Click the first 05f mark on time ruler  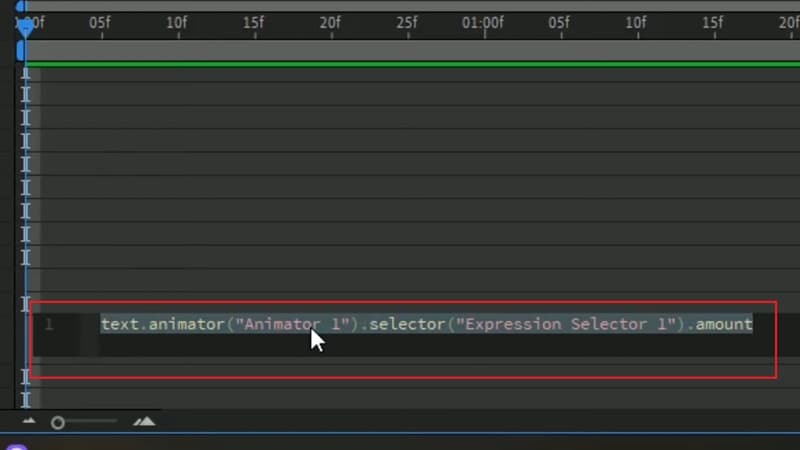pos(100,23)
